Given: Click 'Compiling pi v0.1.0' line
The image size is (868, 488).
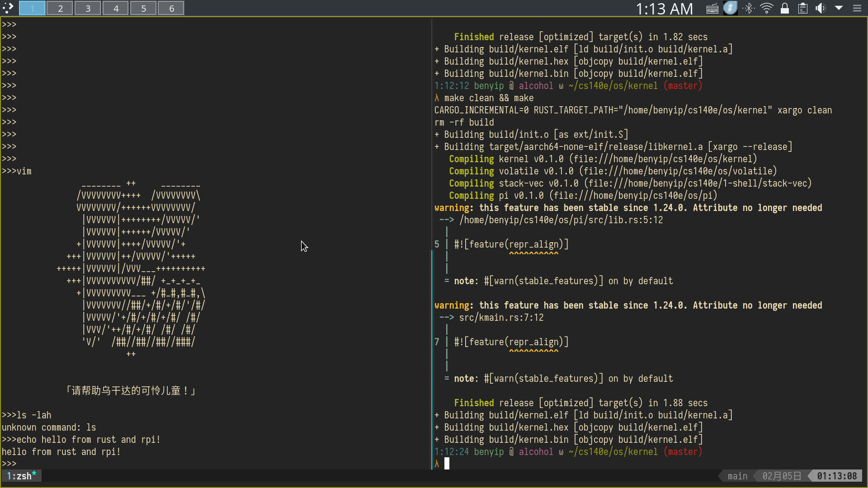Looking at the screenshot, I should (x=583, y=196).
